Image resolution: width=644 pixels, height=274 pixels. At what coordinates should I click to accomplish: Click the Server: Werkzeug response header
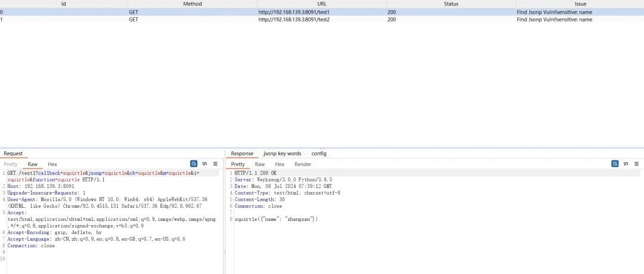click(x=283, y=180)
